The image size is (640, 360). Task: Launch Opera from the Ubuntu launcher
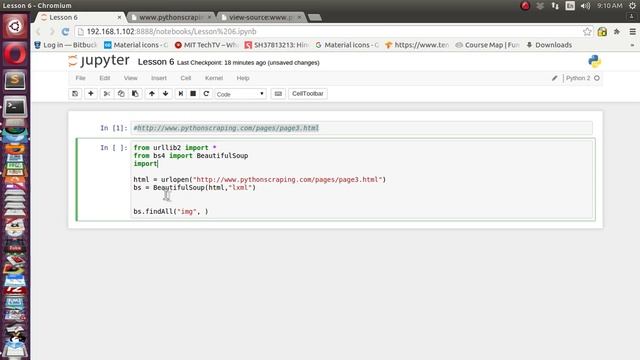tap(15, 53)
